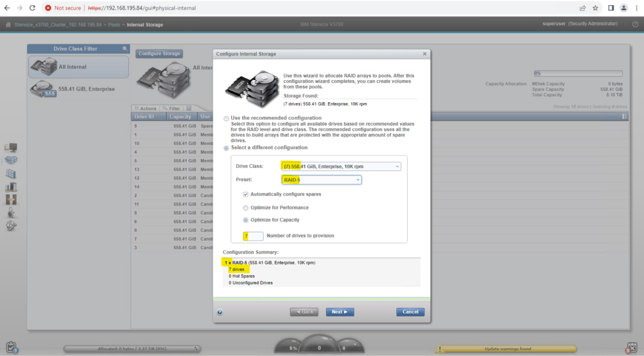Open the help question mark in the wizard

tap(219, 312)
